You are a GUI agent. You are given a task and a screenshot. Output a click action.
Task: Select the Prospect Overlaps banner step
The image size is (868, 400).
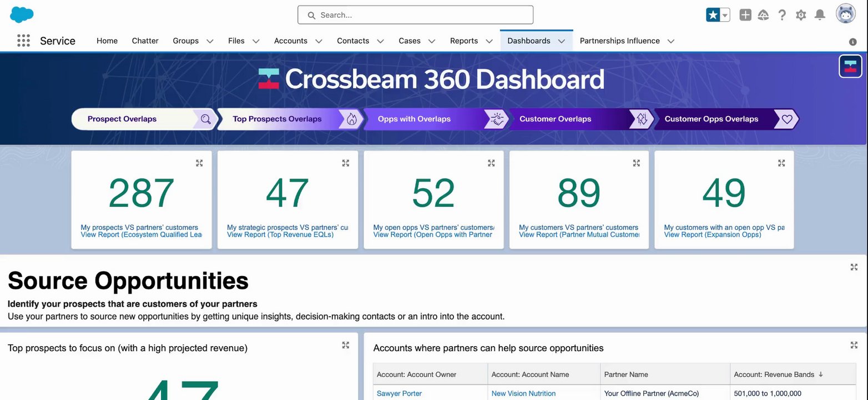tap(144, 119)
